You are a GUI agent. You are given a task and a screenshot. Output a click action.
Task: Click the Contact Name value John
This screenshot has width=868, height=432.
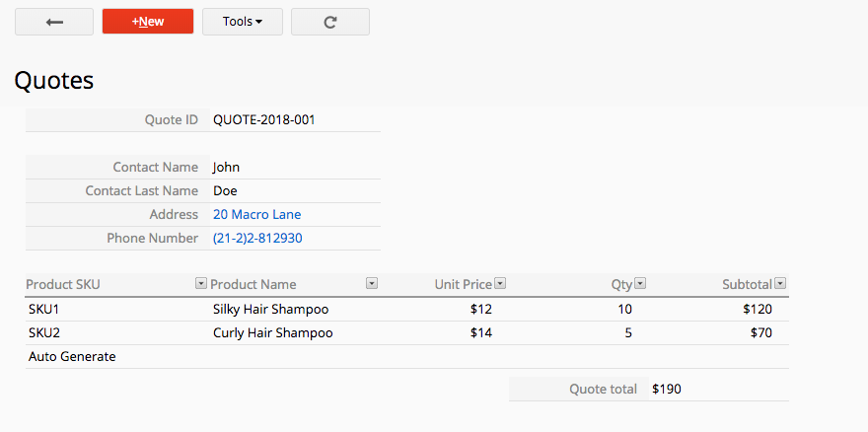pos(227,168)
